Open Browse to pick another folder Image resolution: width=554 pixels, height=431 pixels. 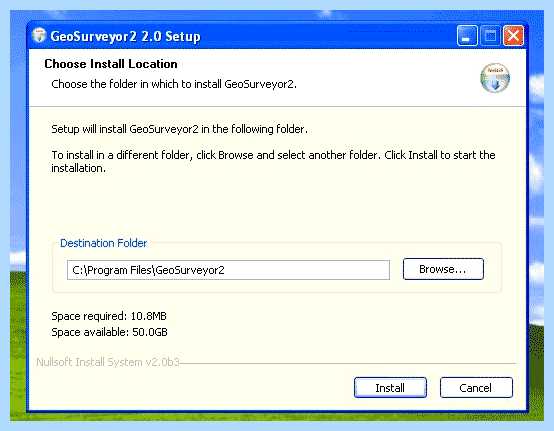tap(443, 269)
